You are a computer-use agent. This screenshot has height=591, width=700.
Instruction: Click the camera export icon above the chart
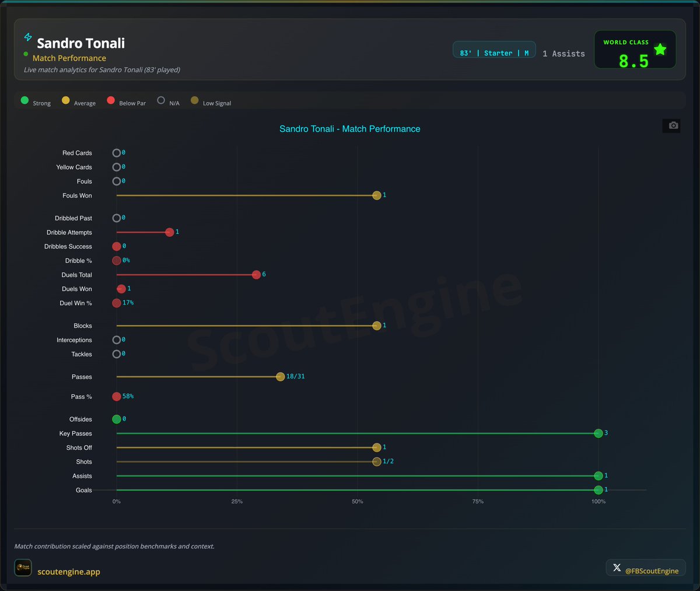coord(671,125)
